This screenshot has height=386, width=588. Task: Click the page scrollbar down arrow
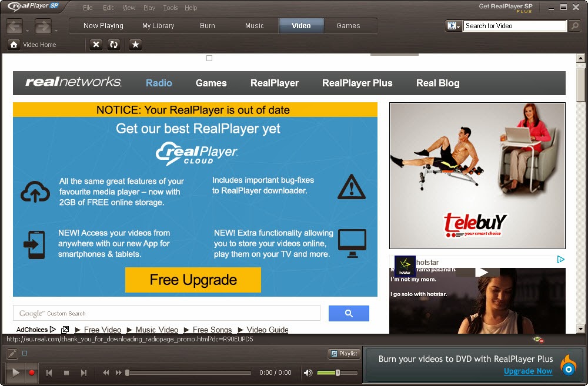(580, 329)
